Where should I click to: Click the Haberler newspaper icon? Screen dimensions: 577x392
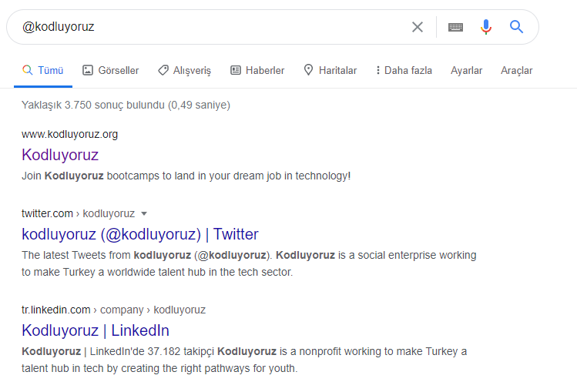coord(236,70)
